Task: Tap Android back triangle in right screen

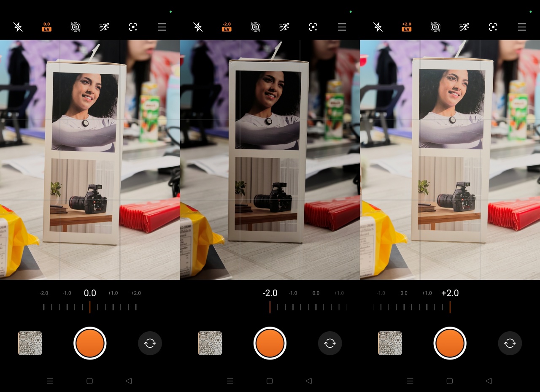Action: pyautogui.click(x=489, y=381)
